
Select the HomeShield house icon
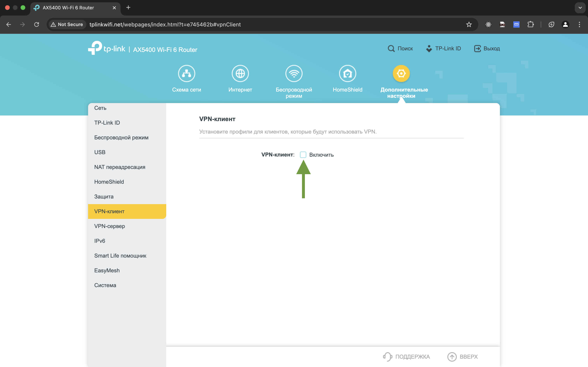pos(347,73)
